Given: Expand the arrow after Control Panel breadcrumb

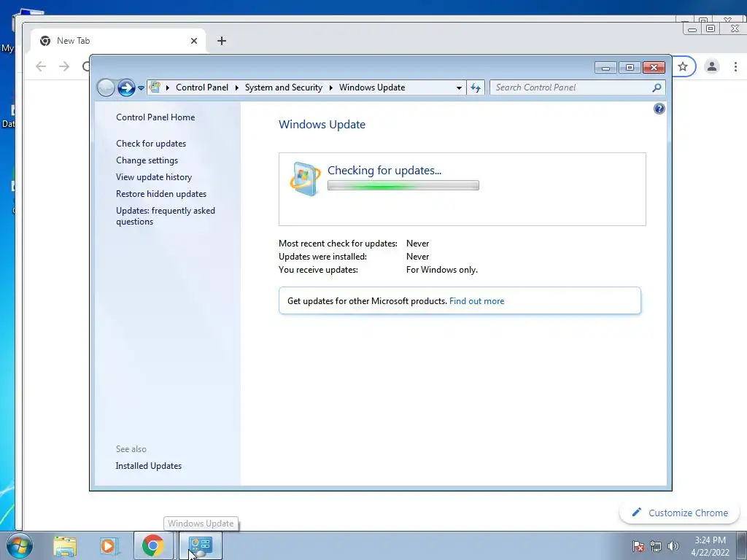Looking at the screenshot, I should [237, 87].
